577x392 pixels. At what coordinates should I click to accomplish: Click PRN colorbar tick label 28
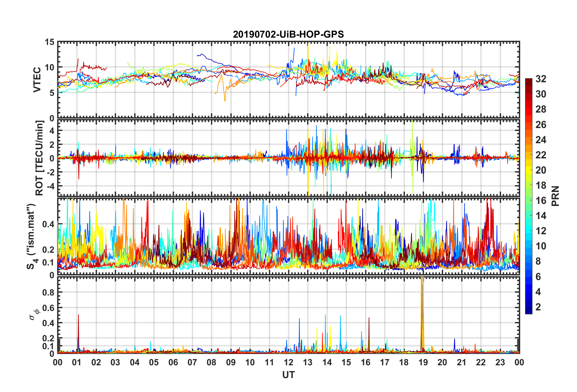(541, 109)
